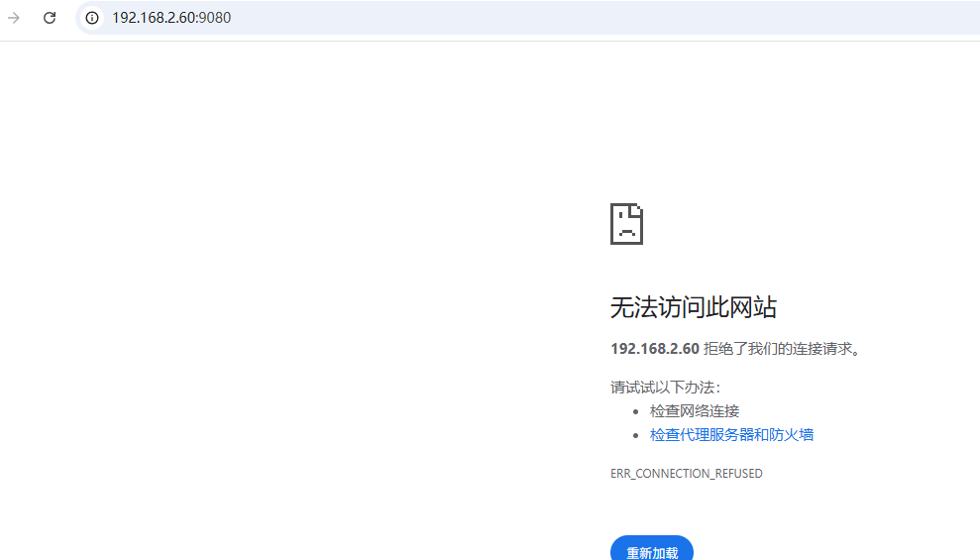This screenshot has width=980, height=560.
Task: Click the bullet before 检查代理服务器和防火墙
Action: pyautogui.click(x=636, y=435)
